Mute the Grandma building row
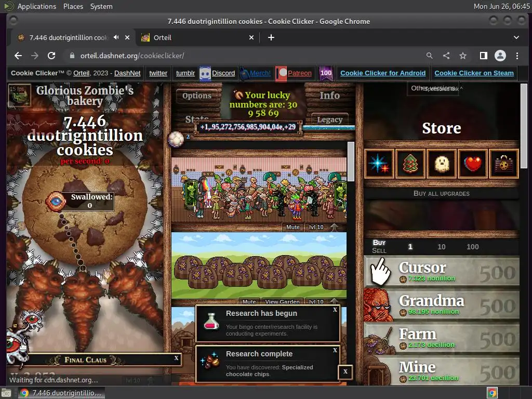 [293, 227]
